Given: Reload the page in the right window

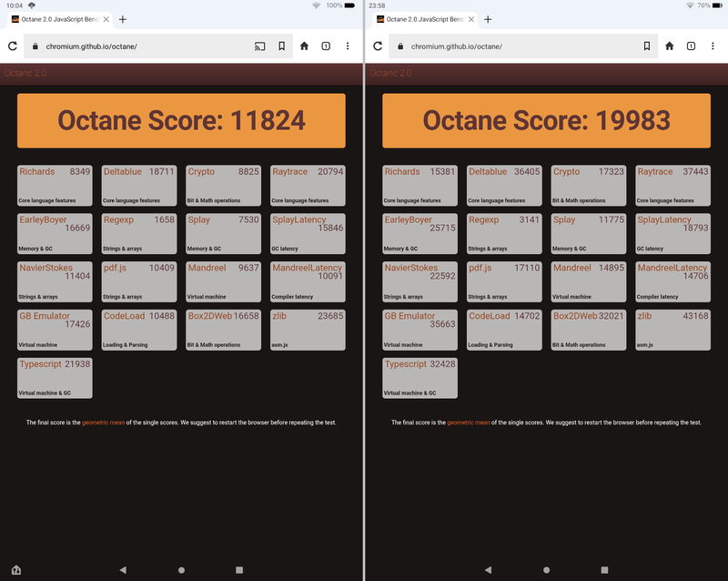Looking at the screenshot, I should 376,46.
